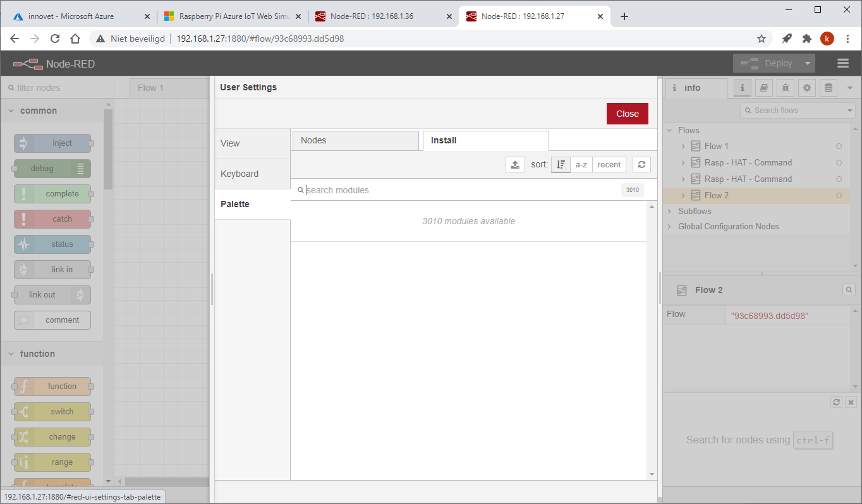Open the Node-RED hamburger menu
The height and width of the screenshot is (504, 862).
(842, 63)
